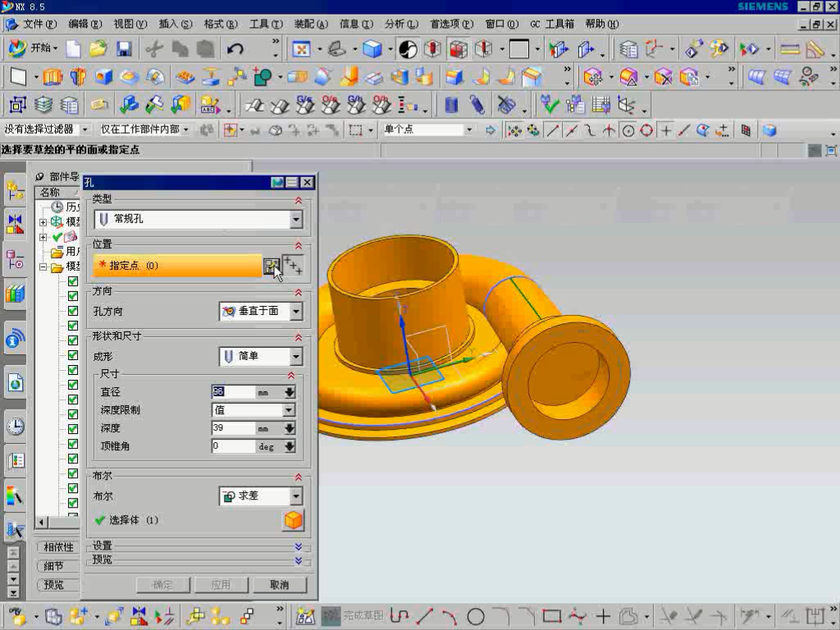Screen dimensions: 840x630
Task: Click the 确定 button
Action: pyautogui.click(x=163, y=585)
